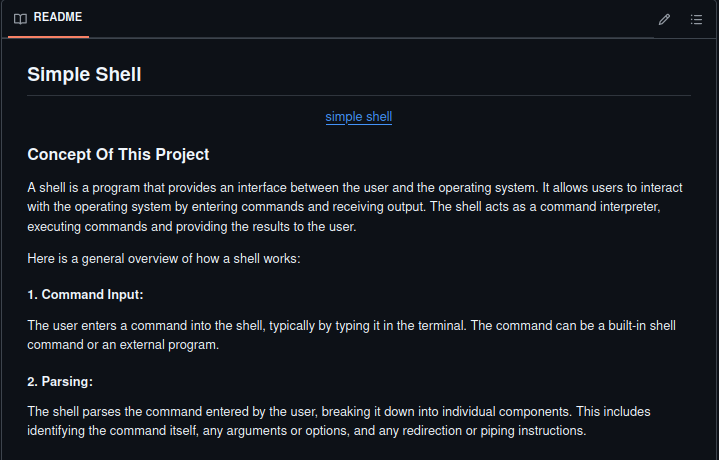
Task: Open the README outline list icon
Action: (x=696, y=19)
